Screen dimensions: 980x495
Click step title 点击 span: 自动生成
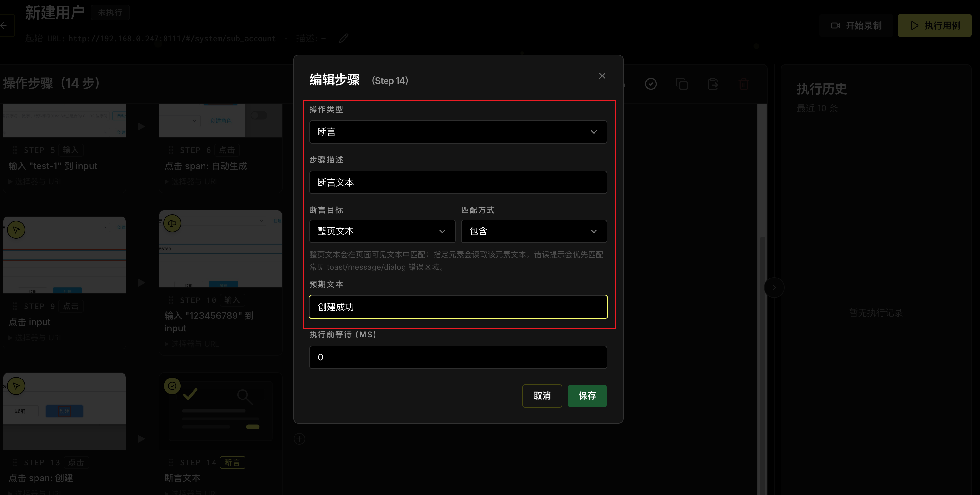coord(206,166)
